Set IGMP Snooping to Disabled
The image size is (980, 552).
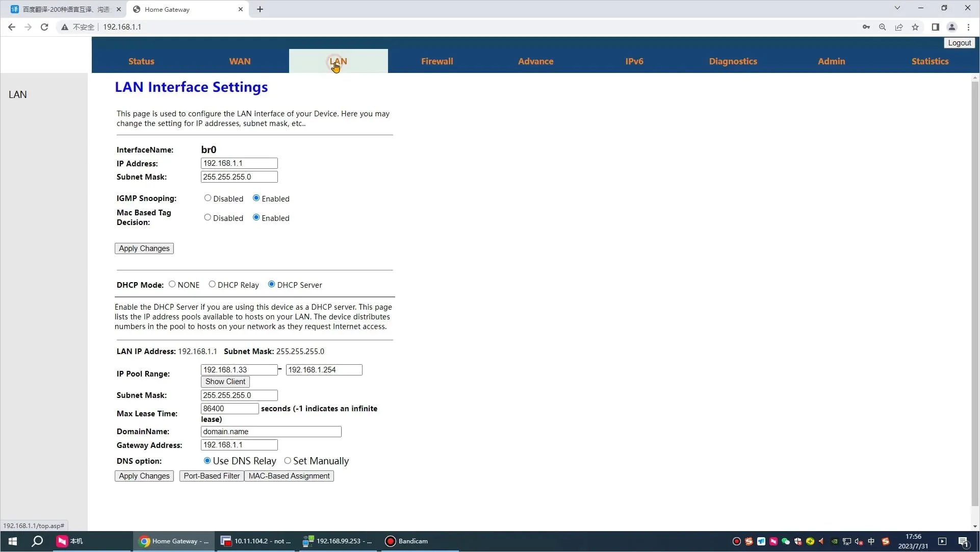pos(208,198)
